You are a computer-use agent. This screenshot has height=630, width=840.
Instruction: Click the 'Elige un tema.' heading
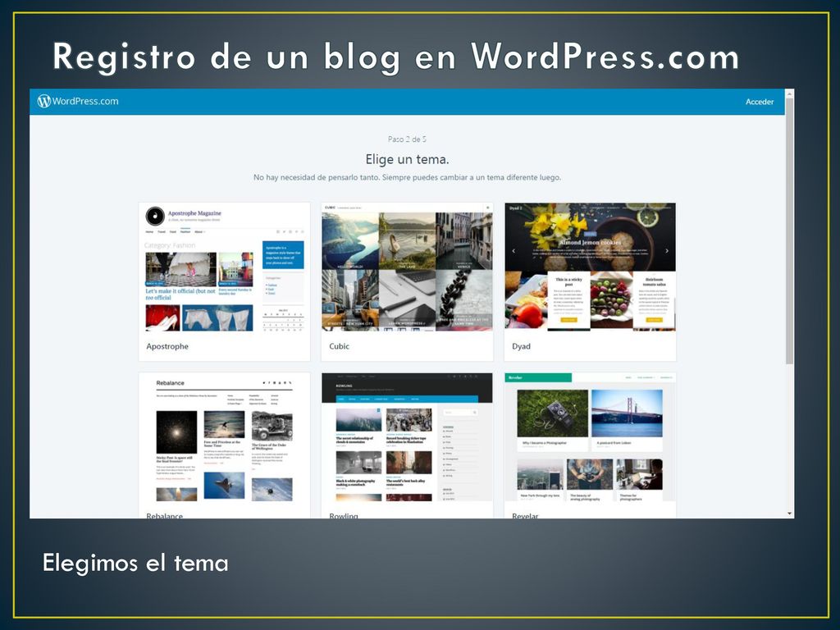(x=407, y=160)
